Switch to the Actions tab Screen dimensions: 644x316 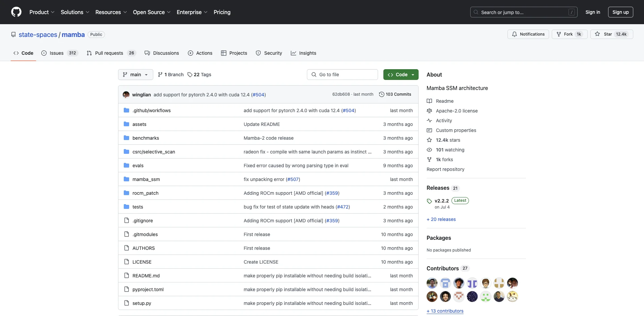200,53
